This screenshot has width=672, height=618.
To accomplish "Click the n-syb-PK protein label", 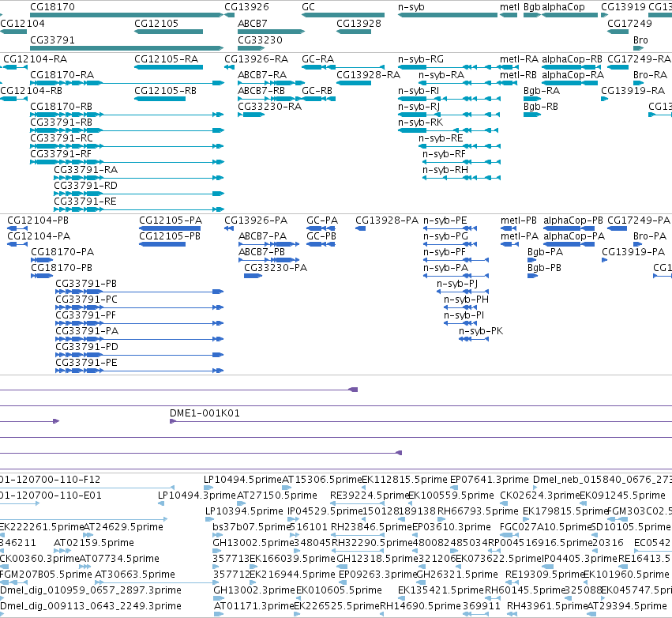I will tap(481, 331).
